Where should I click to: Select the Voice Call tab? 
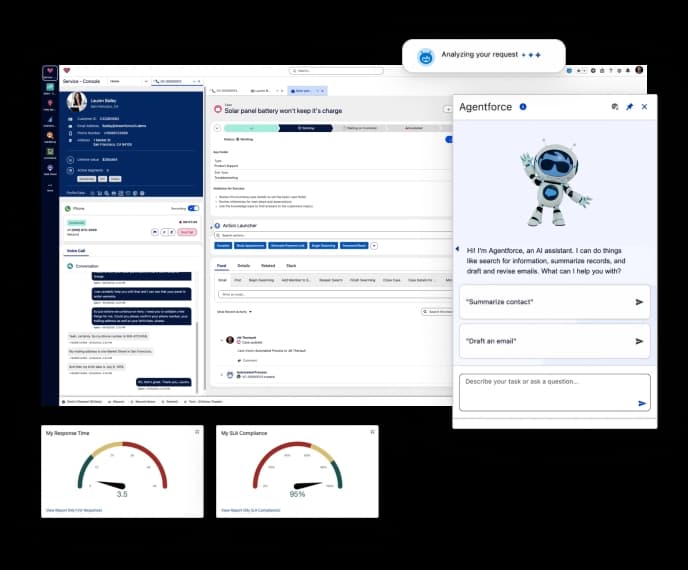tap(76, 251)
